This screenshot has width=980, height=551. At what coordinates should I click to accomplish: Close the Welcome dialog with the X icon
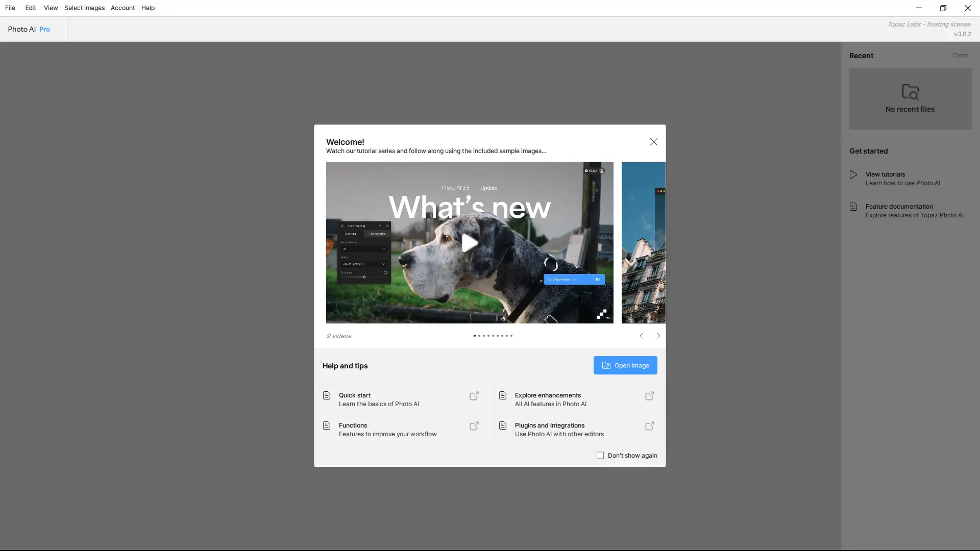(x=653, y=142)
